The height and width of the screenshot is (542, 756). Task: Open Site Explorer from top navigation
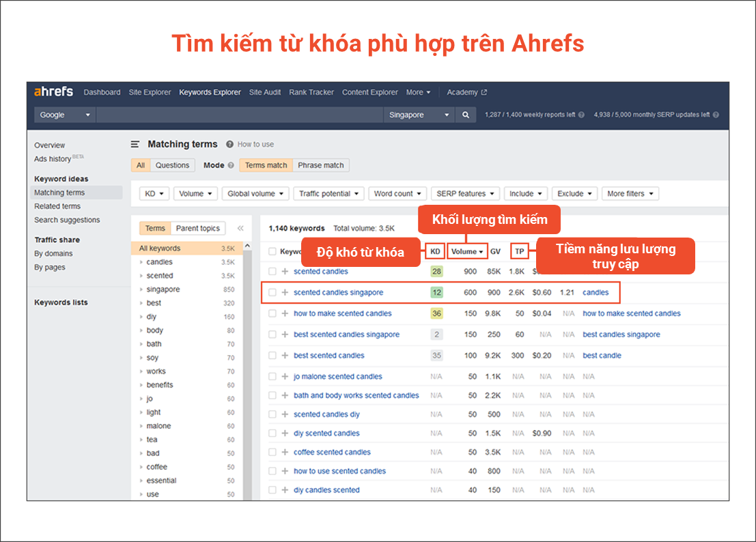tap(150, 92)
